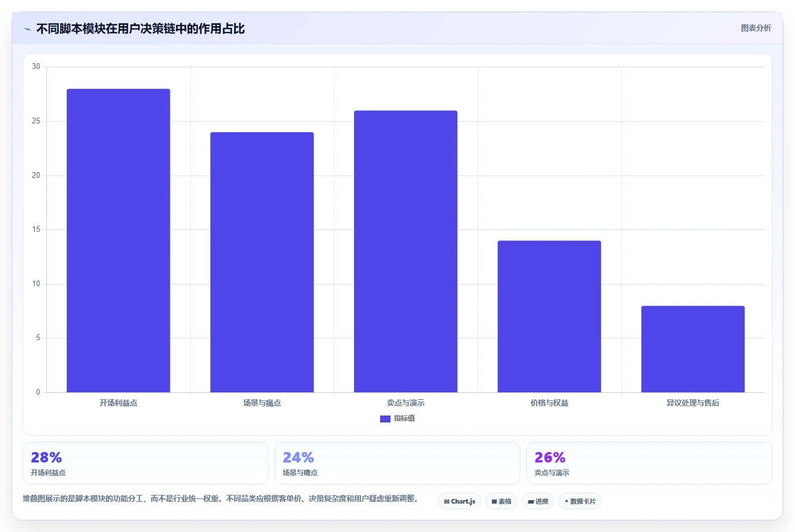Open the 24% 场景与痛点 data card

point(397,463)
